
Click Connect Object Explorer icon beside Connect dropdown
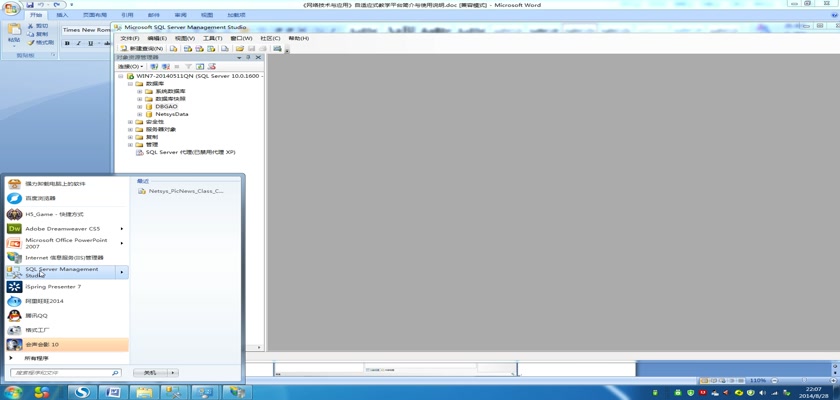click(154, 66)
